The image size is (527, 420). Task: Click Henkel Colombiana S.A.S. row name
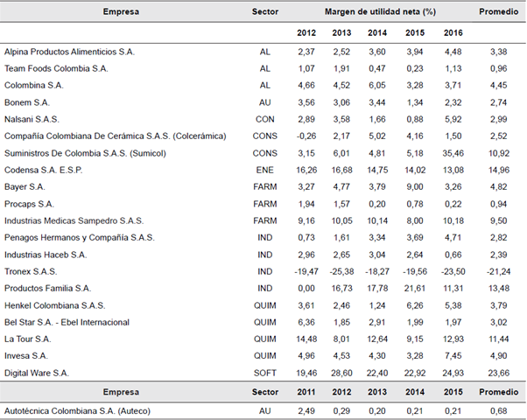[x=55, y=305]
